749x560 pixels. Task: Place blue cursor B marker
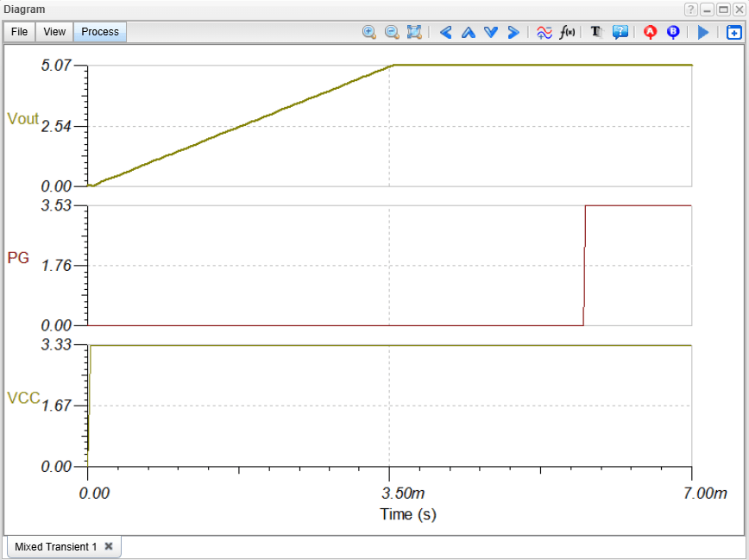point(673,32)
